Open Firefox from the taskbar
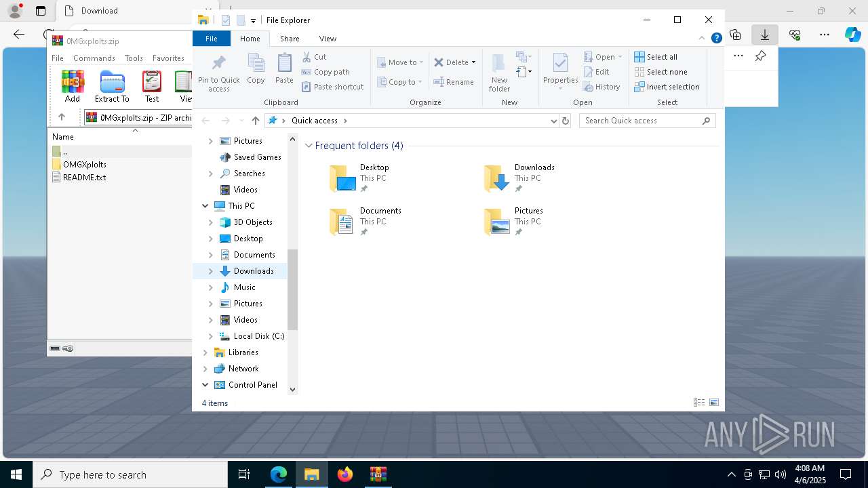The height and width of the screenshot is (488, 868). click(x=345, y=474)
